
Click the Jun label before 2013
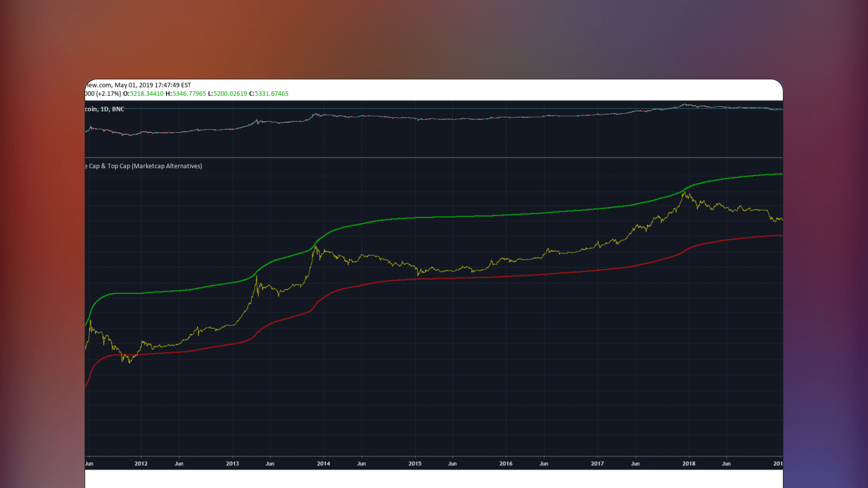click(x=179, y=463)
